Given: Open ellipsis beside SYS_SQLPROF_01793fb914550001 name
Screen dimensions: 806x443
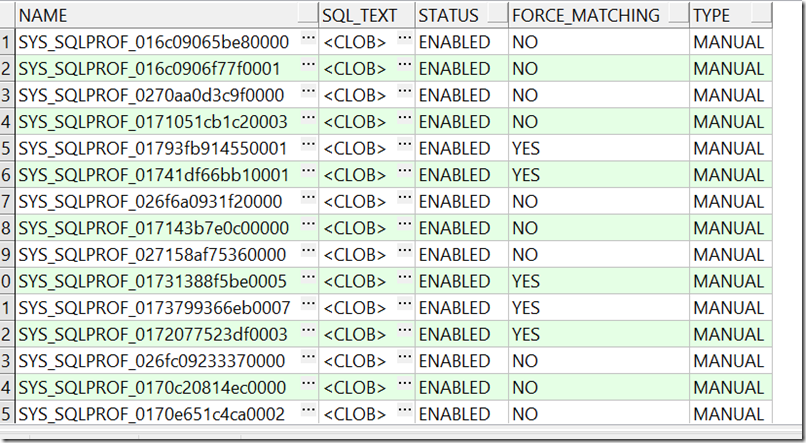Looking at the screenshot, I should pyautogui.click(x=308, y=144).
